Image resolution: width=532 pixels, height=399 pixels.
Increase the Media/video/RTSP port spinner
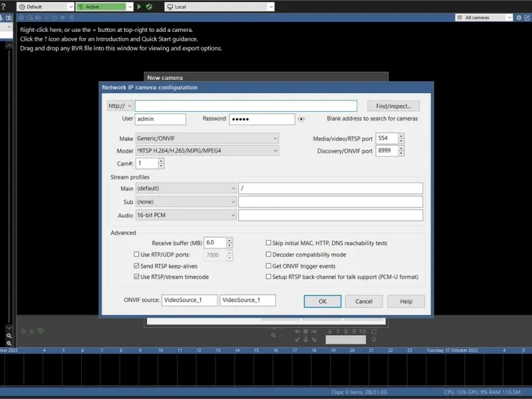tap(401, 136)
